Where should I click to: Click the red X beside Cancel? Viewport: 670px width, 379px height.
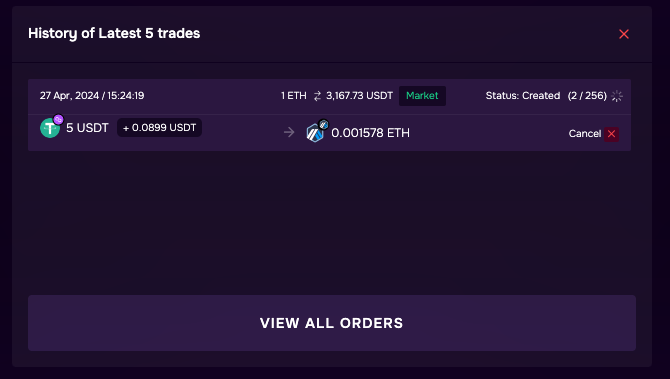coord(611,134)
